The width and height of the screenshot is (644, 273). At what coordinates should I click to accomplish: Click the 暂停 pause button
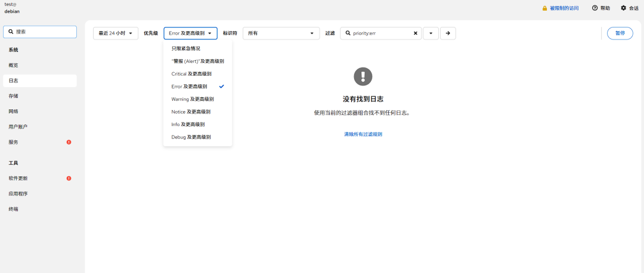pyautogui.click(x=620, y=33)
